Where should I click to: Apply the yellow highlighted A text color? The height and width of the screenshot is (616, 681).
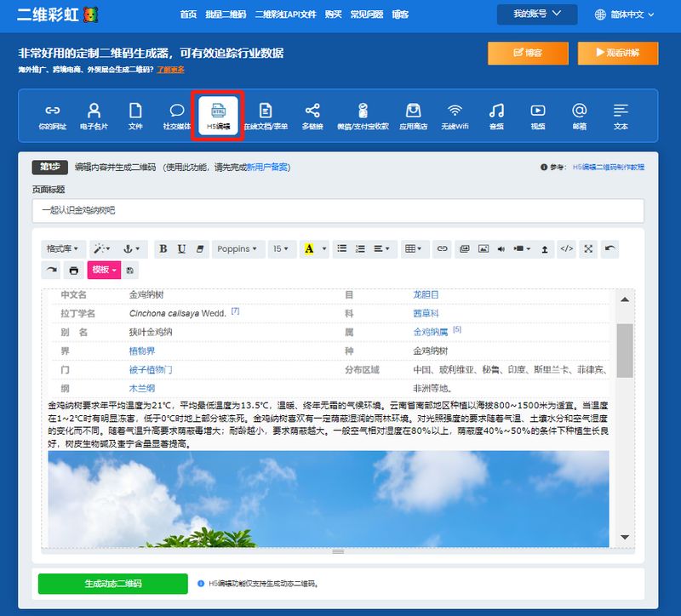coord(309,248)
